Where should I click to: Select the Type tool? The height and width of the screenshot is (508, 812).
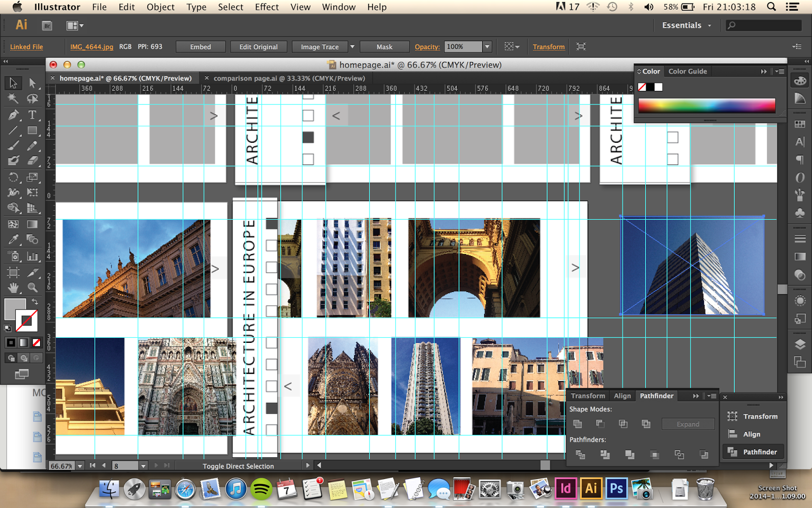[32, 115]
